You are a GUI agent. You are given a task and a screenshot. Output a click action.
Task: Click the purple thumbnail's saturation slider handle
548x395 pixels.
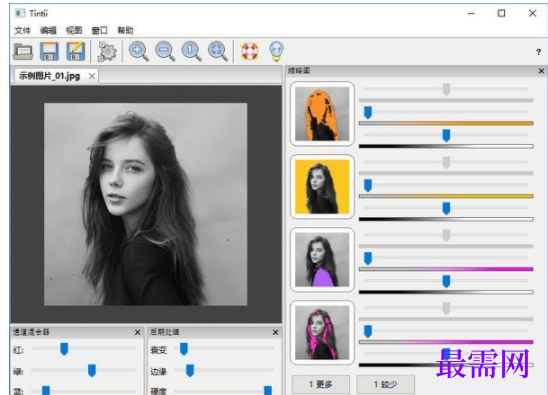pyautogui.click(x=368, y=258)
